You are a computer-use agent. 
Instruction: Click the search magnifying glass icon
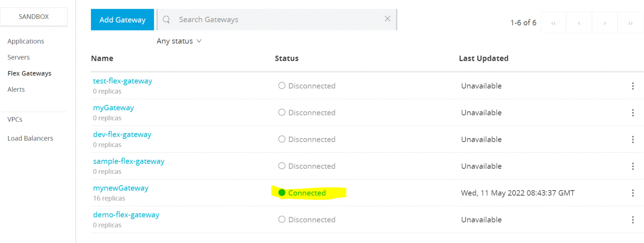pyautogui.click(x=166, y=19)
